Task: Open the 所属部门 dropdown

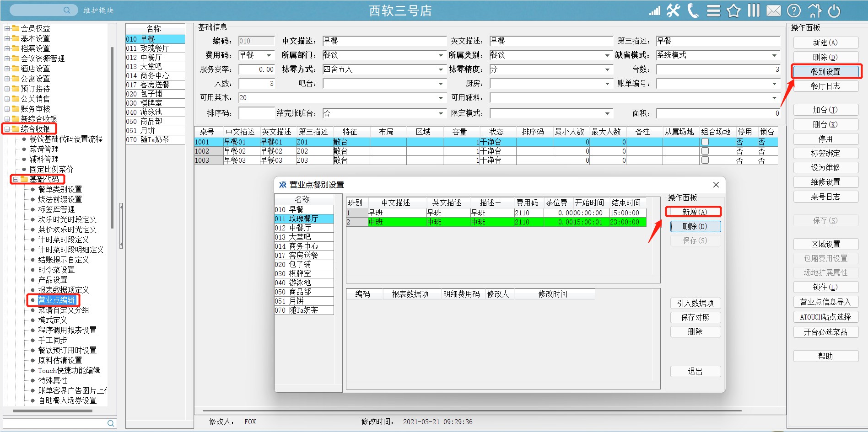Action: point(441,55)
